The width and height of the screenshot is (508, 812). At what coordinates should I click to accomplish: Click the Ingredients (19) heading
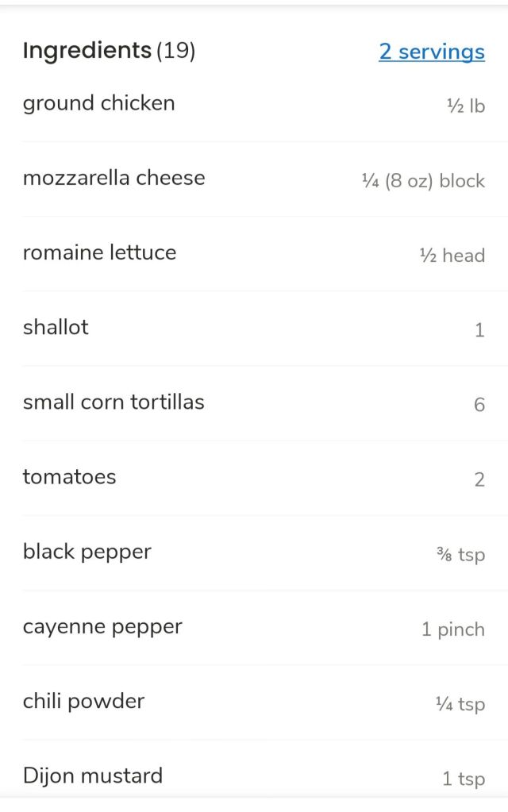(109, 51)
